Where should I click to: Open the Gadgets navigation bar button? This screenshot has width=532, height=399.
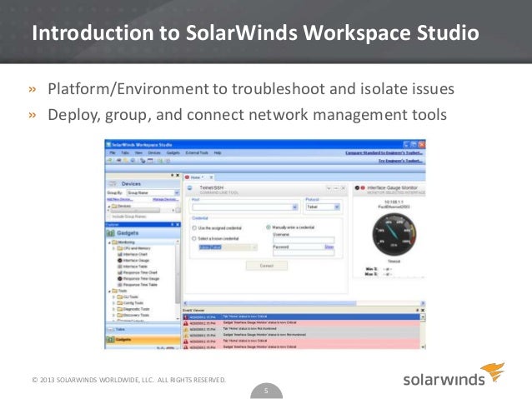143,339
